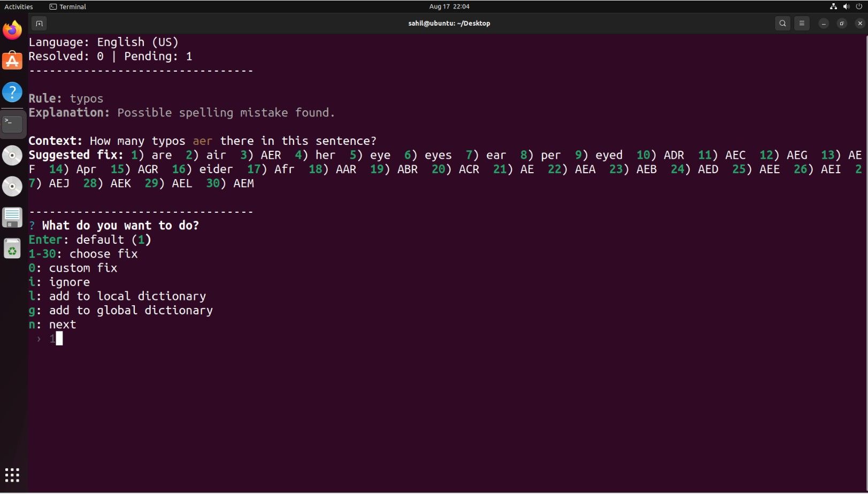The height and width of the screenshot is (494, 868).
Task: Open a new terminal tab via titlebar icon
Action: click(x=39, y=24)
